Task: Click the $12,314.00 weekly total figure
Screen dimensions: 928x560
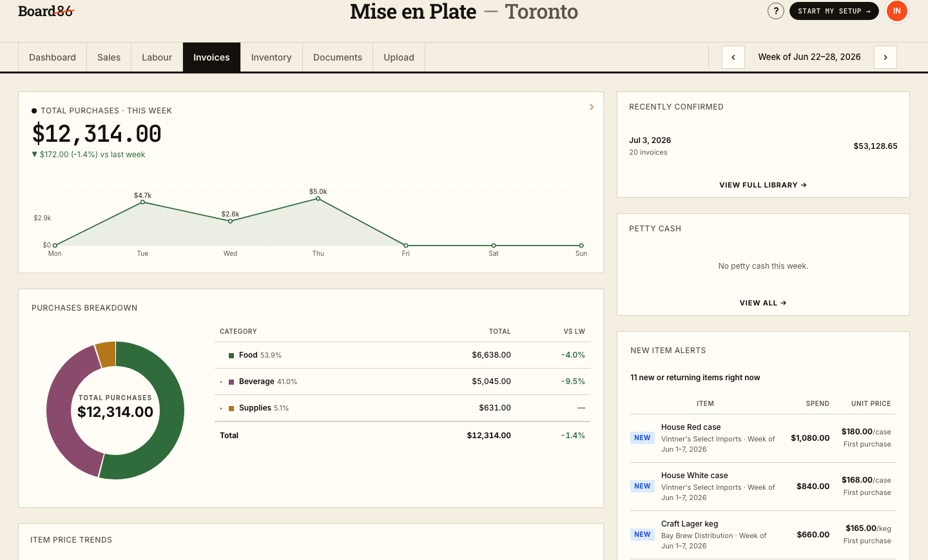Action: (x=97, y=134)
